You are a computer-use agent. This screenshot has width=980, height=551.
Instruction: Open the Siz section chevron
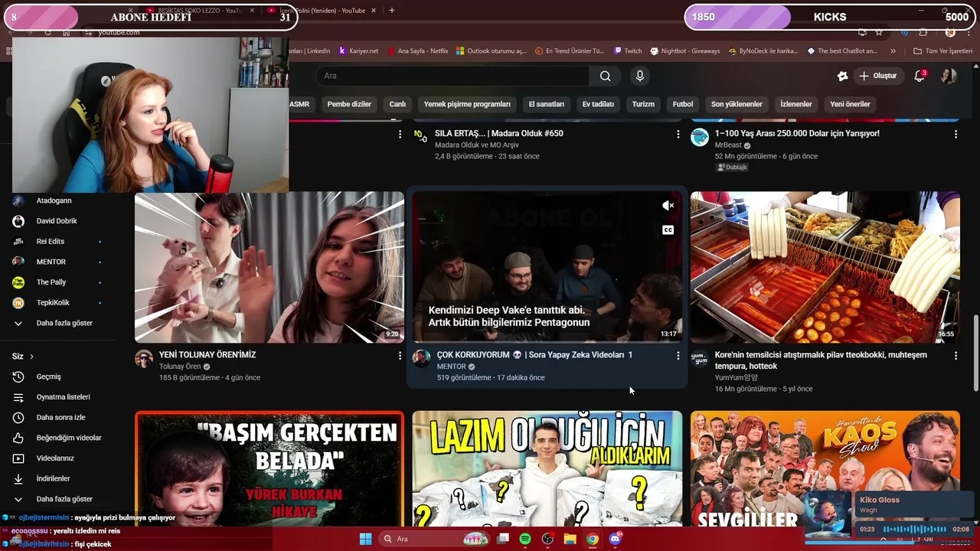pyautogui.click(x=31, y=357)
